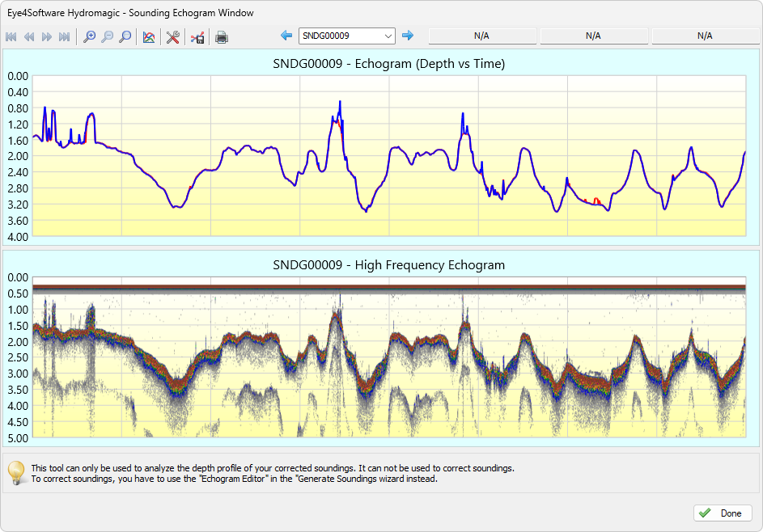Zoom out of the echogram
The width and height of the screenshot is (763, 532).
pos(107,37)
